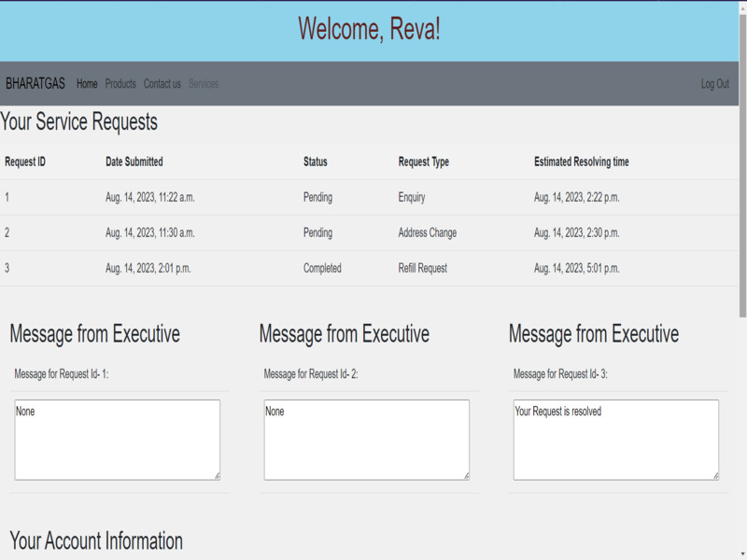Select the Services nav item
The image size is (747, 560).
pos(204,84)
